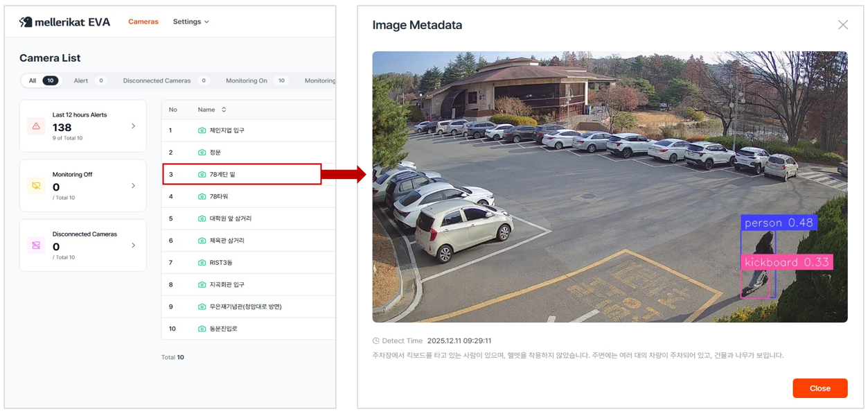868x414 pixels.
Task: Click the yellow Monitoring Off icon
Action: click(36, 186)
